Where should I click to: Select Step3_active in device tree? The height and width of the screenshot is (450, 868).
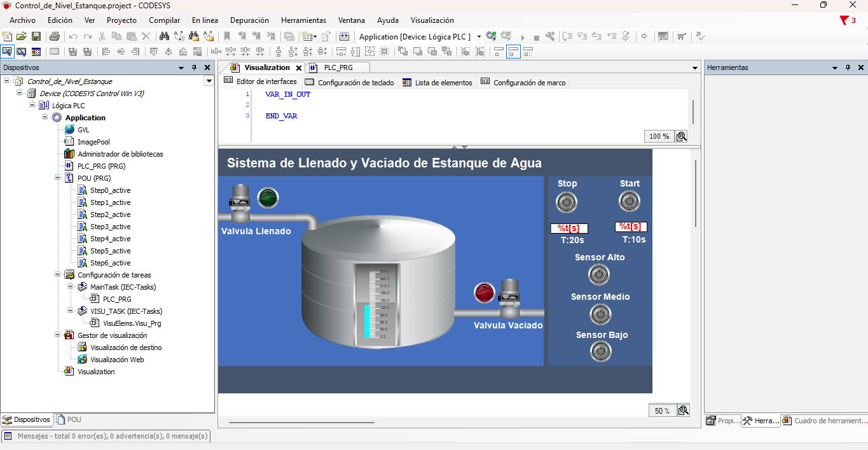click(x=110, y=227)
